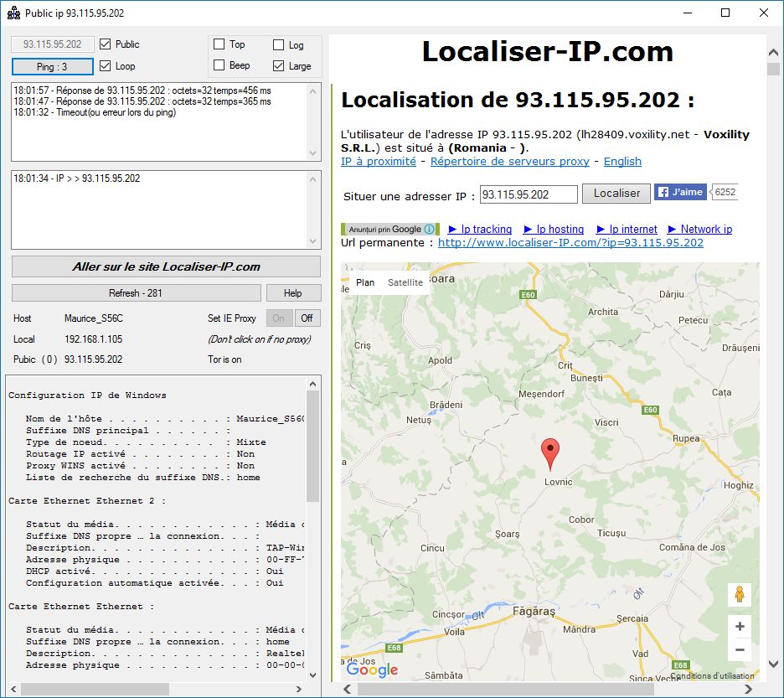
Task: Toggle the Loop checkbox
Action: point(105,66)
